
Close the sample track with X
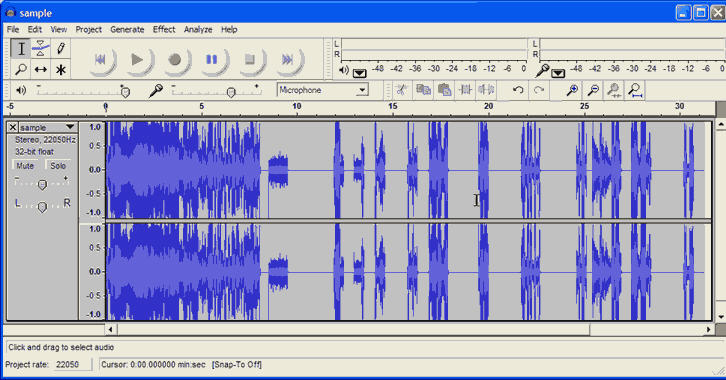click(x=13, y=127)
